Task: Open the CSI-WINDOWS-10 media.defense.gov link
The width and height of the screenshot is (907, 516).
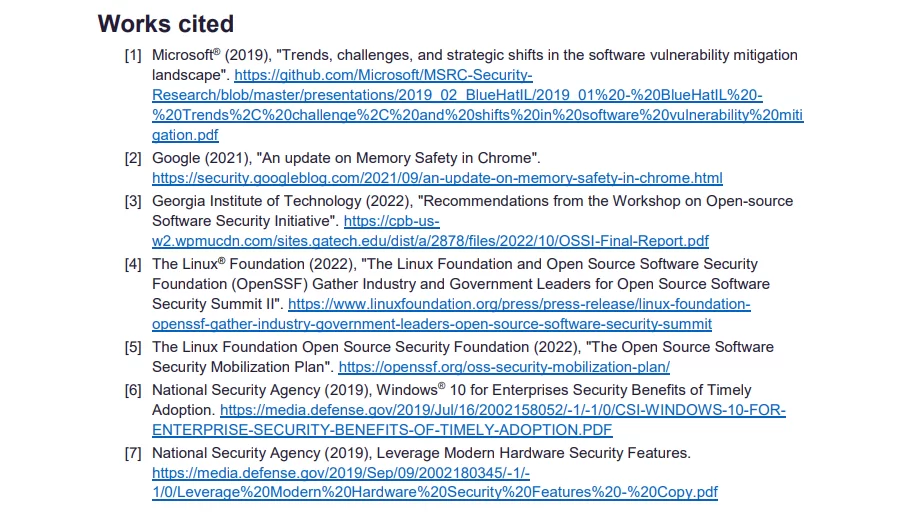Action: click(x=503, y=410)
